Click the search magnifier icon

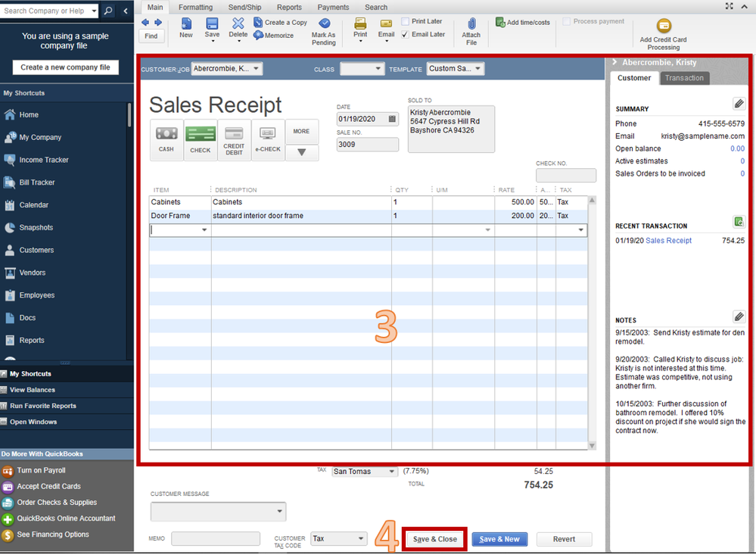108,11
